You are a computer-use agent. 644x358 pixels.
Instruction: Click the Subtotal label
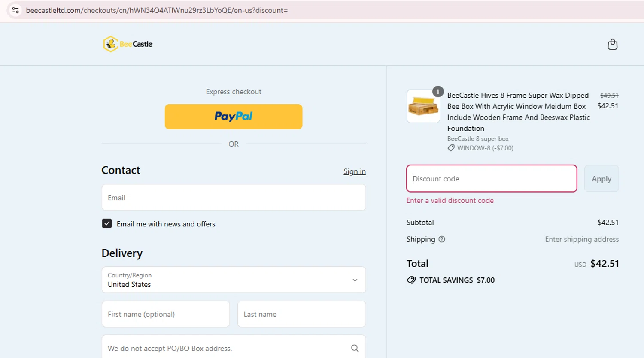tap(420, 222)
